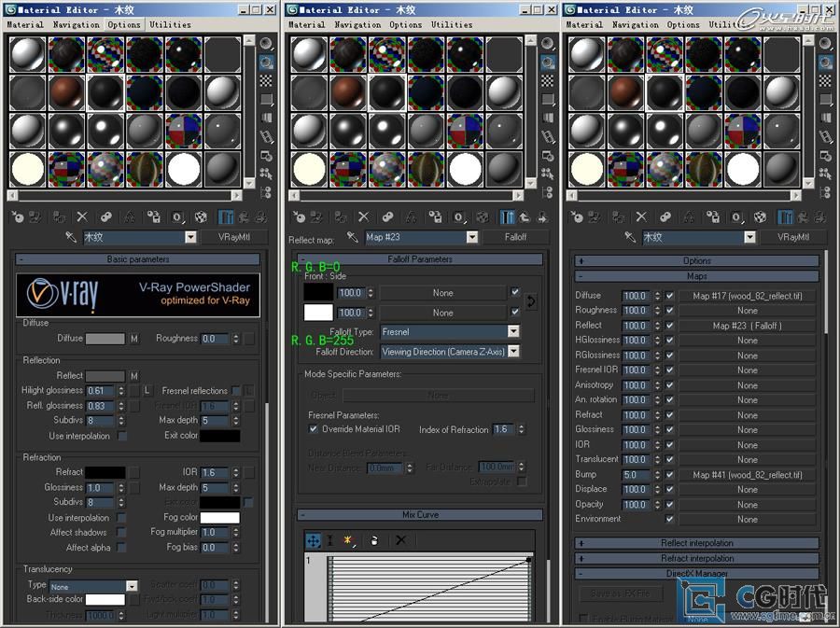Open the Diffuse color swatch
The height and width of the screenshot is (628, 840).
pos(105,339)
